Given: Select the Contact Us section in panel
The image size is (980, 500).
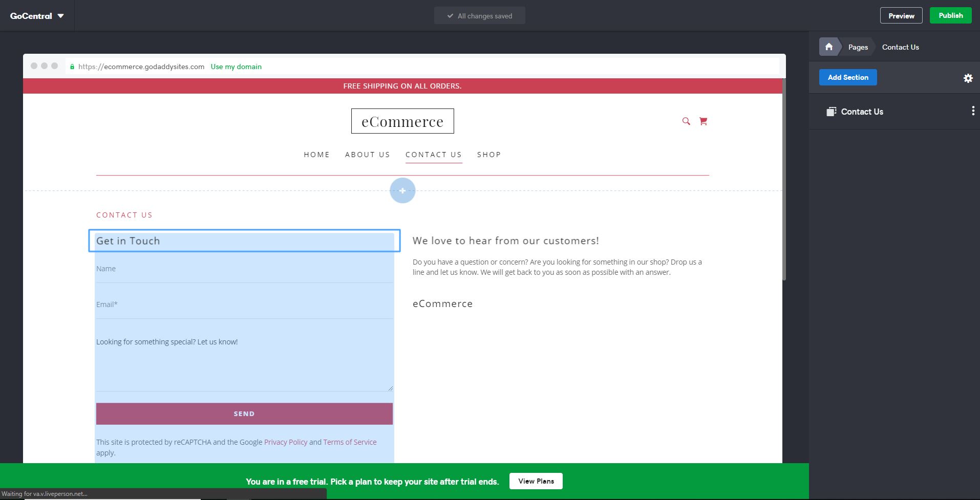Looking at the screenshot, I should tap(894, 112).
